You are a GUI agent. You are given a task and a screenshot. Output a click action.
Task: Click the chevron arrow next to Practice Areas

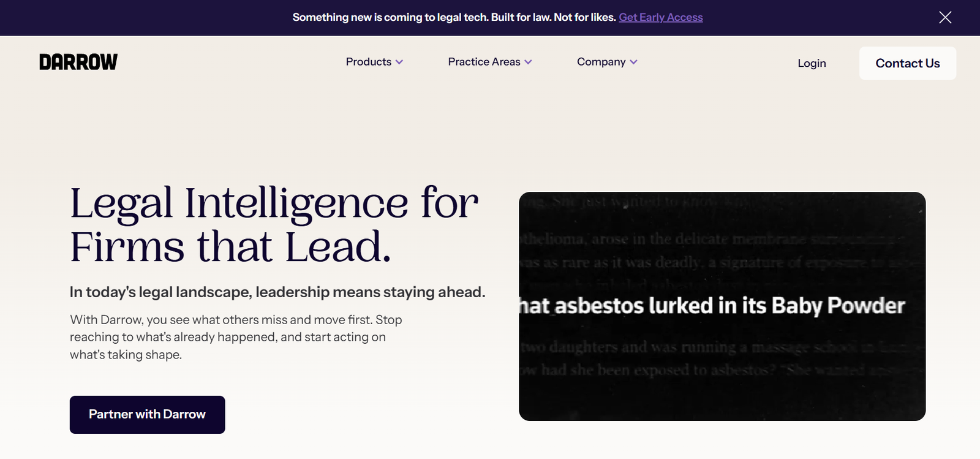pos(528,62)
